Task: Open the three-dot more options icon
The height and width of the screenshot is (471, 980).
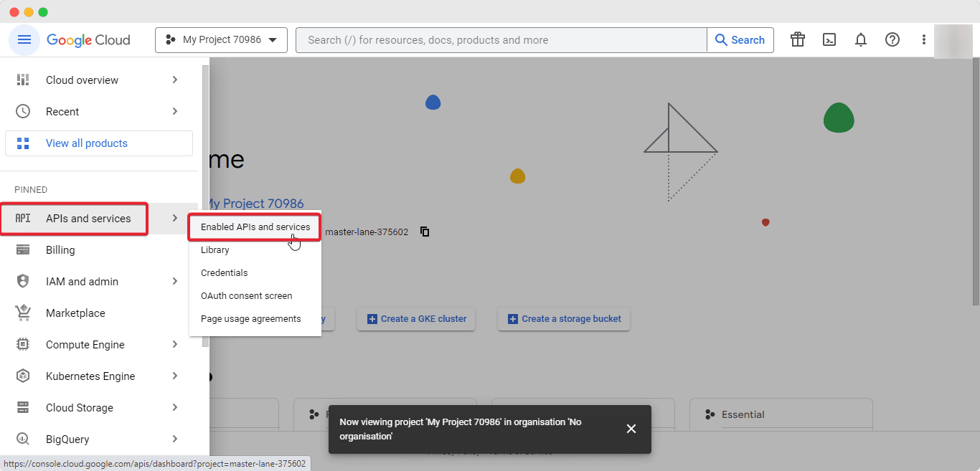Action: tap(923, 40)
